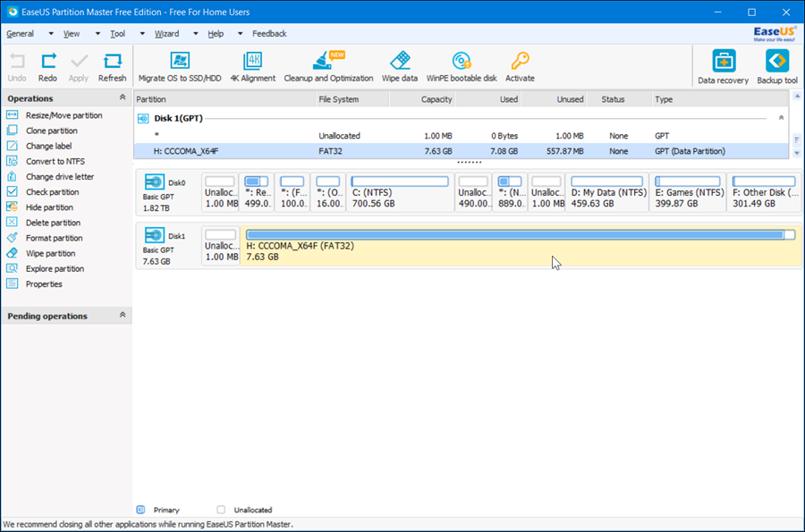
Task: Choose Change label operation
Action: click(x=49, y=147)
